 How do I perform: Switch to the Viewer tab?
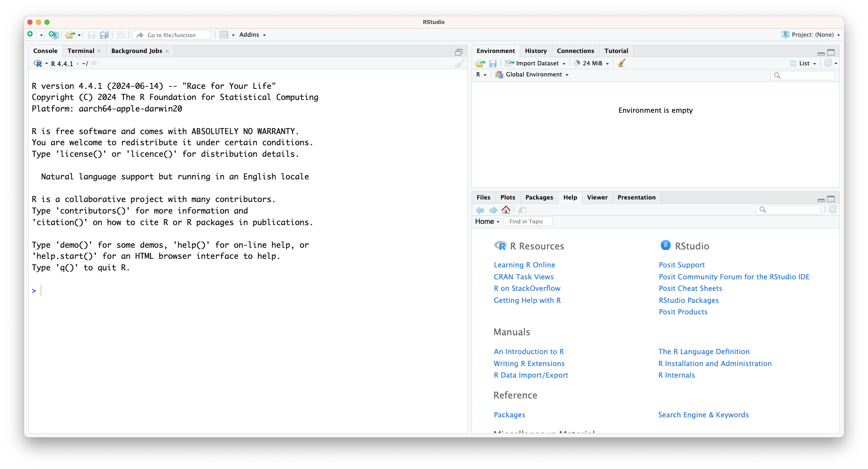point(597,197)
